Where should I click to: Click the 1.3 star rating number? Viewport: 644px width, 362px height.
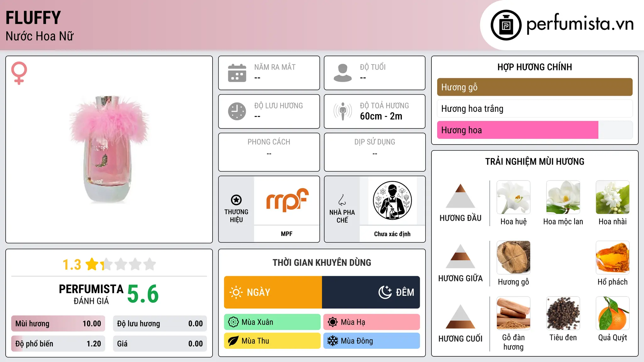pyautogui.click(x=72, y=265)
